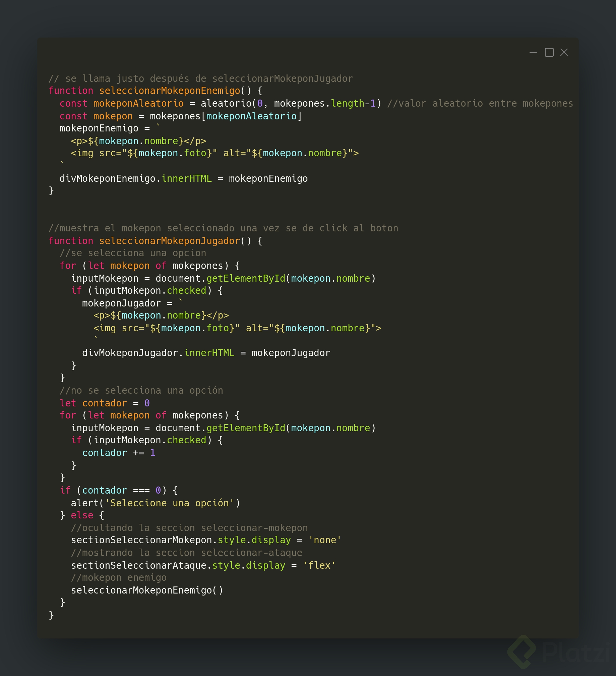Click comment '//ocultando la seccion seleccionar-mokepon'
The image size is (616, 676).
pos(189,528)
